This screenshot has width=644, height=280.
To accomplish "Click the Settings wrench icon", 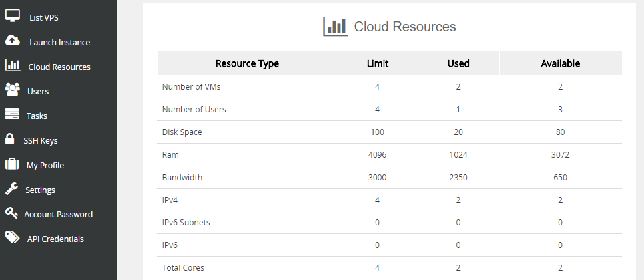I will (11, 189).
